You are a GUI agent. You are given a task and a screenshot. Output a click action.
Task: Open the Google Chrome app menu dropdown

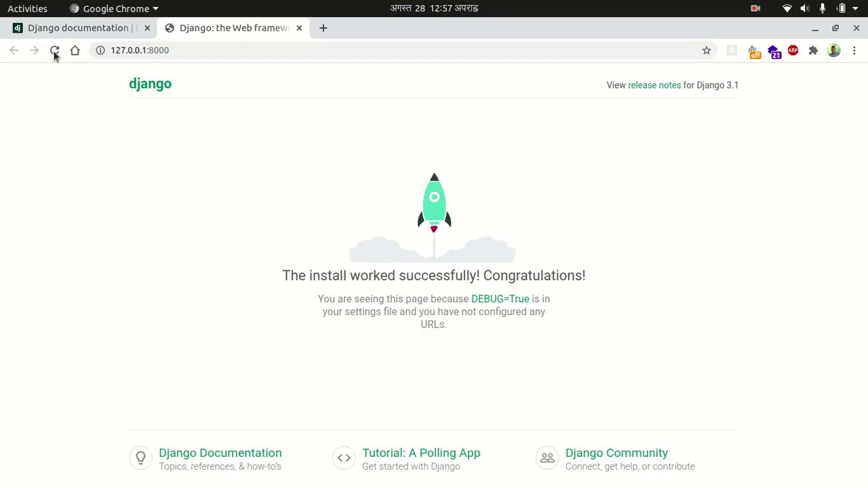point(115,8)
